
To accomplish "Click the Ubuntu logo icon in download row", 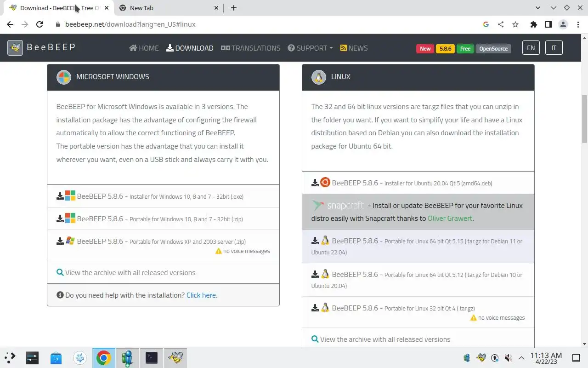I will 325,182.
